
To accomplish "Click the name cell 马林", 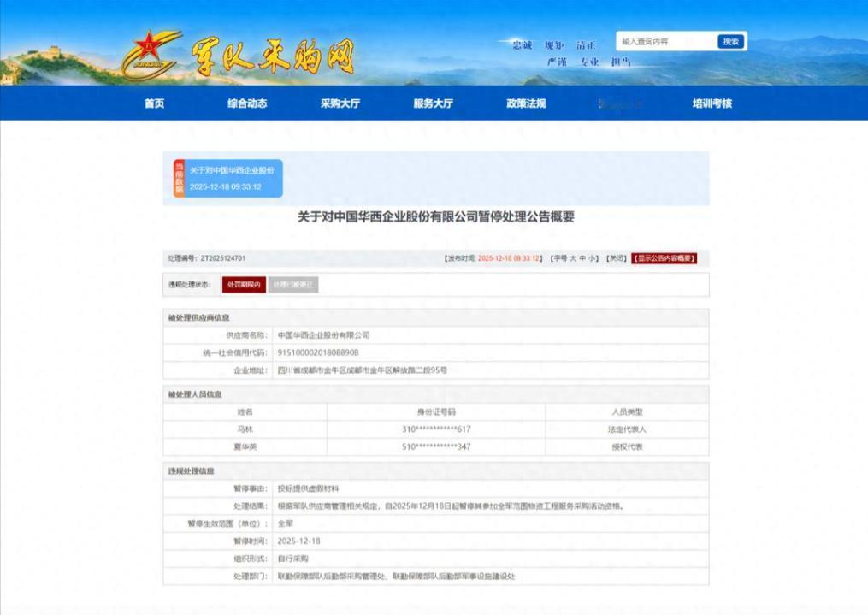I will pyautogui.click(x=245, y=429).
